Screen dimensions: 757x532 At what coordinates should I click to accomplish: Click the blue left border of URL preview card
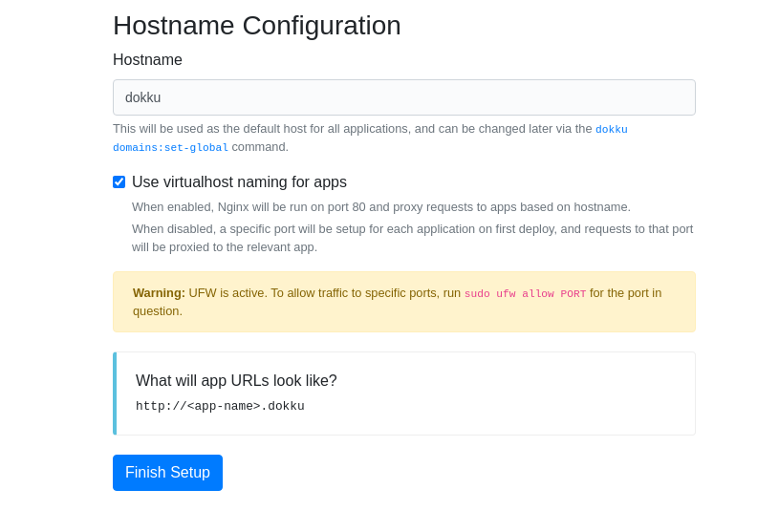point(115,394)
